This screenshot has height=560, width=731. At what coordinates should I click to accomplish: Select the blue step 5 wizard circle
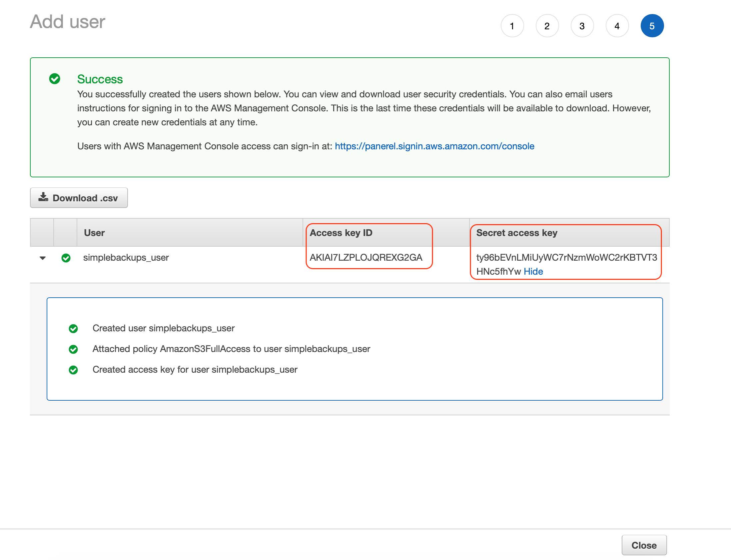[x=652, y=25]
